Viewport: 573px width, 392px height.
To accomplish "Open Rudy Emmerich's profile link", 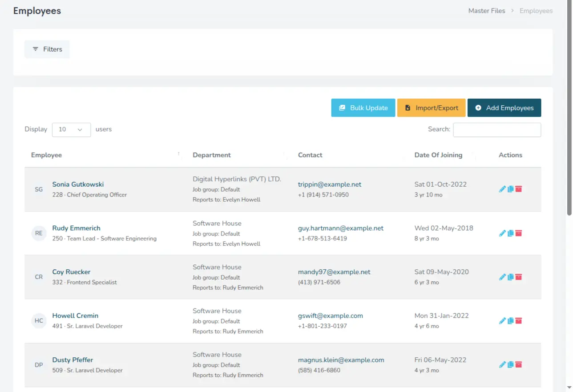I will pyautogui.click(x=77, y=228).
